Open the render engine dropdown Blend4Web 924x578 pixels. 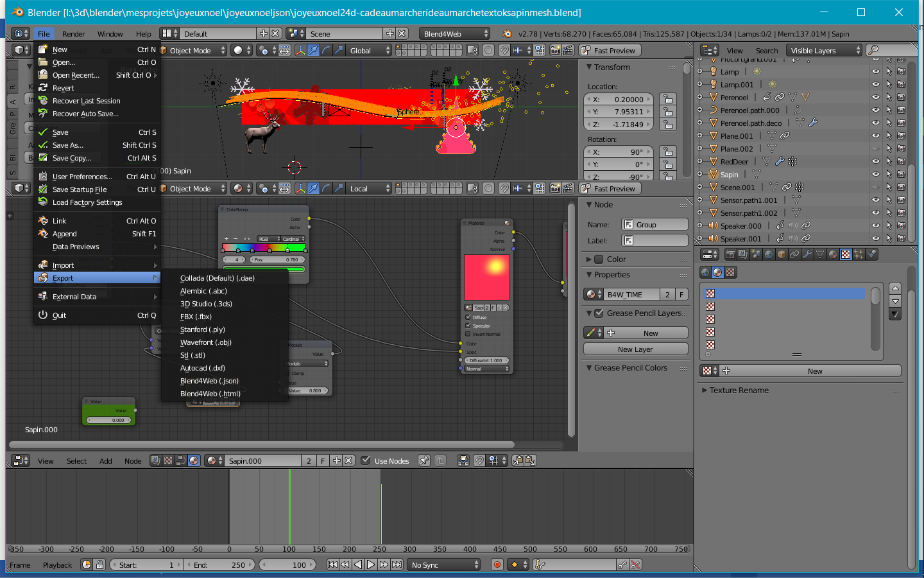[x=455, y=33]
